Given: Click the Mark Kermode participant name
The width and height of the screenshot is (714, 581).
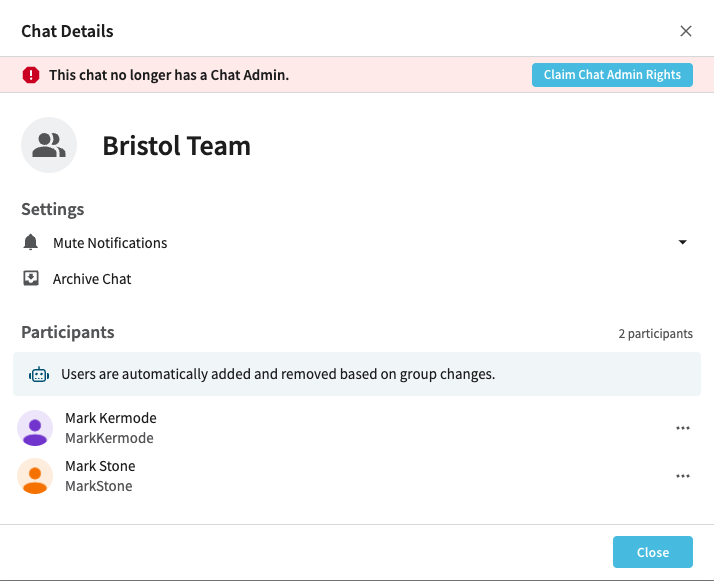Looking at the screenshot, I should 111,418.
